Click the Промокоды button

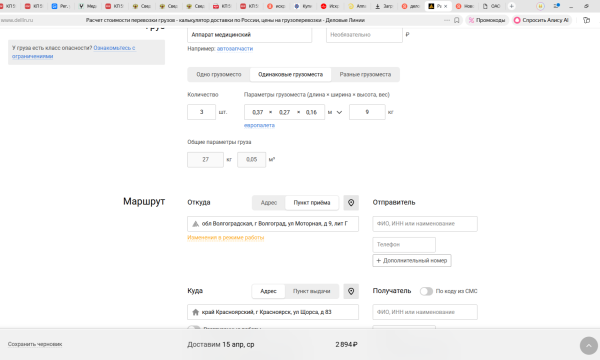487,20
